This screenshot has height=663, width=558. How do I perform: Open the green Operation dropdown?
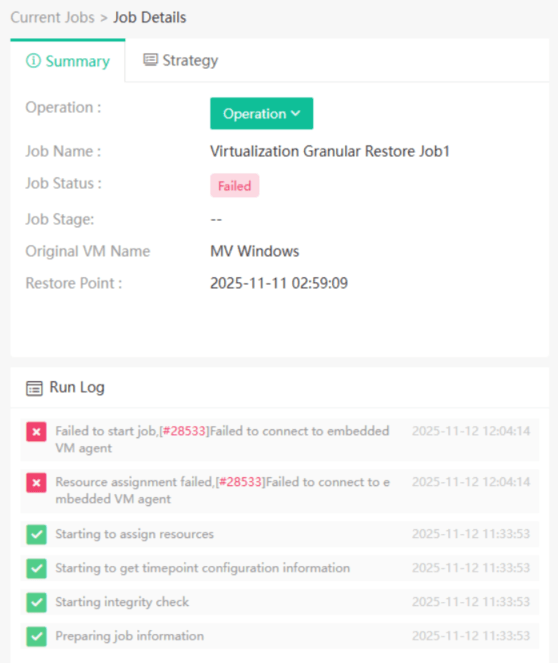pyautogui.click(x=262, y=113)
